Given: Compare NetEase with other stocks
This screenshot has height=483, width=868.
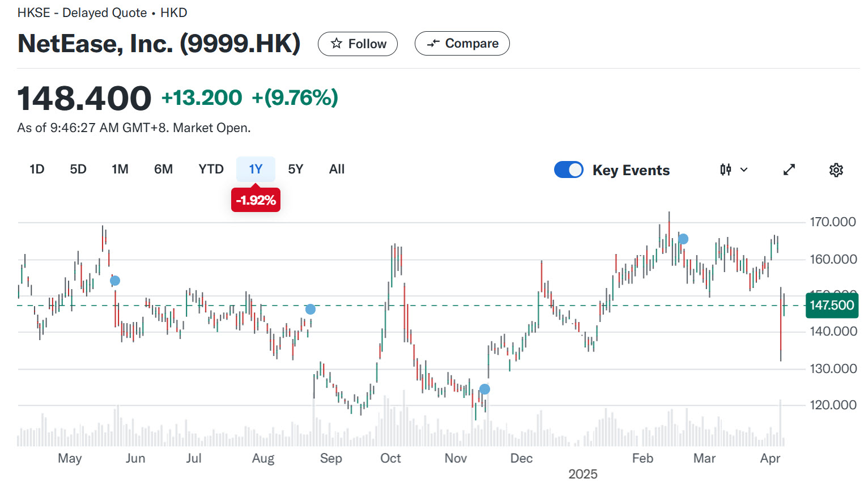Looking at the screenshot, I should 462,44.
